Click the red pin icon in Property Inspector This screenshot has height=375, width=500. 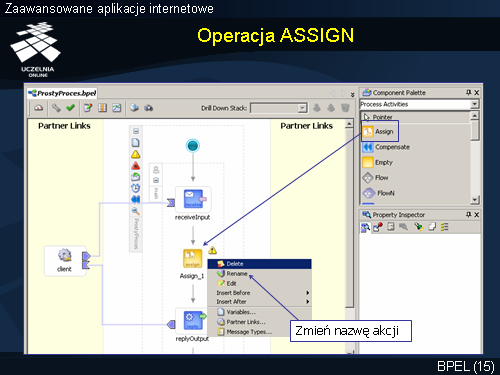coord(378,227)
